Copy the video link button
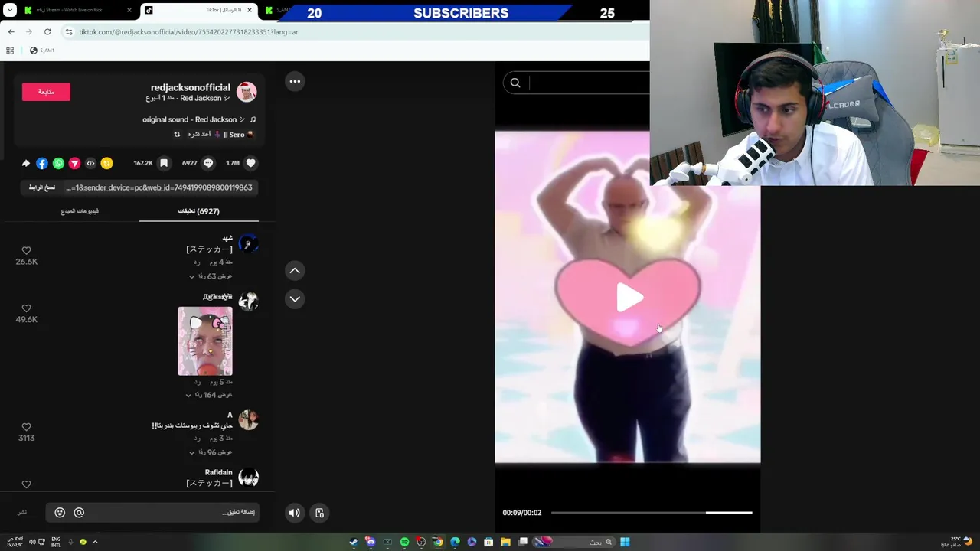This screenshot has height=551, width=980. (x=41, y=187)
